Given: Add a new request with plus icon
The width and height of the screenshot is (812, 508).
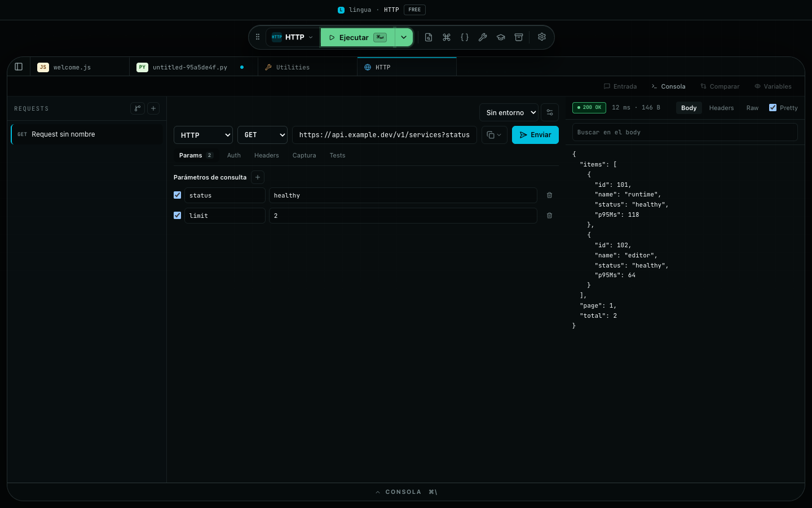Looking at the screenshot, I should point(153,108).
